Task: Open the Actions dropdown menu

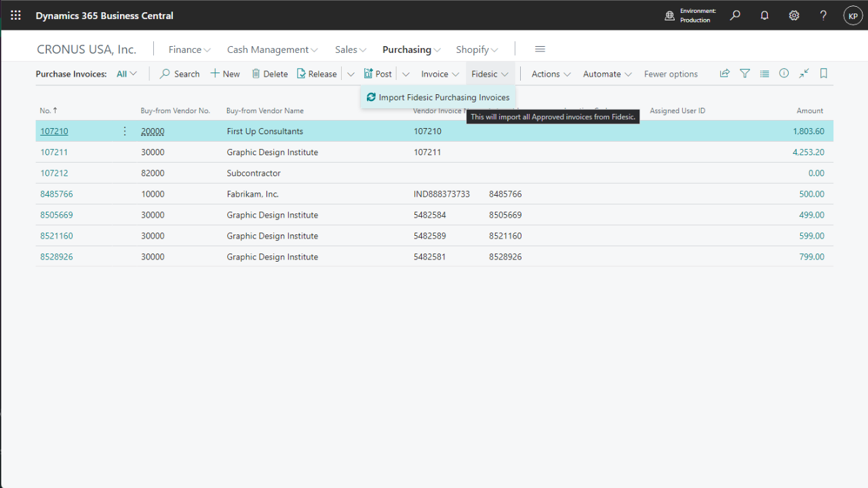Action: (x=551, y=74)
